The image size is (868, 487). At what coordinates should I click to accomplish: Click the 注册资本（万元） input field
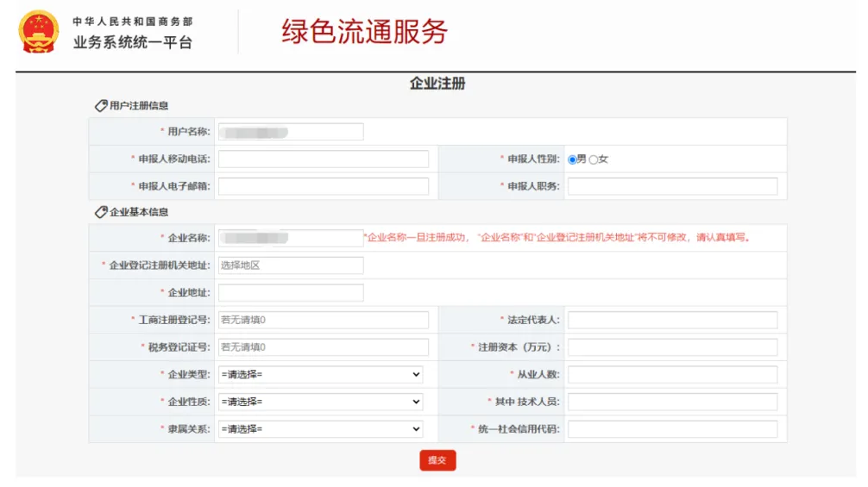tap(672, 347)
